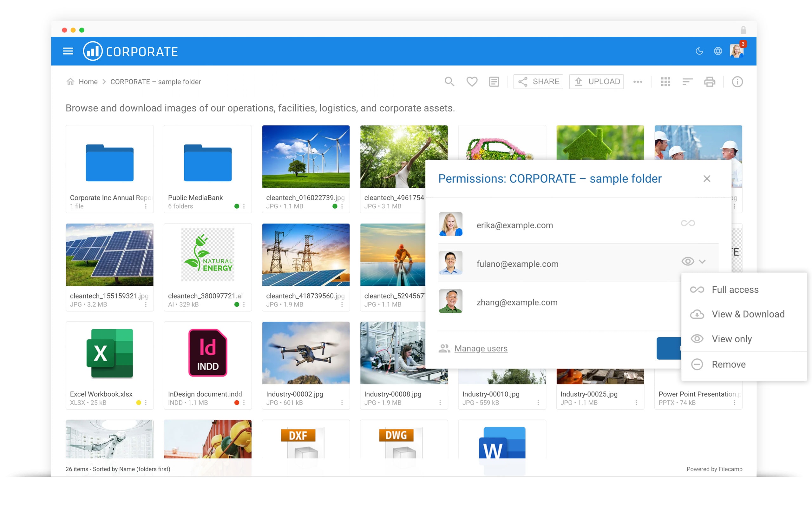Open robot arm image thumbnail
This screenshot has width=812, height=508.
click(109, 439)
